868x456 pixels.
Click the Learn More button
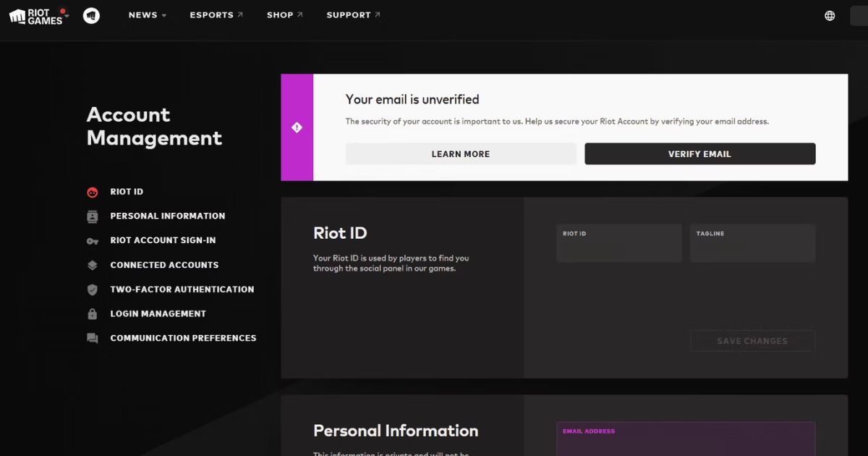tap(461, 154)
